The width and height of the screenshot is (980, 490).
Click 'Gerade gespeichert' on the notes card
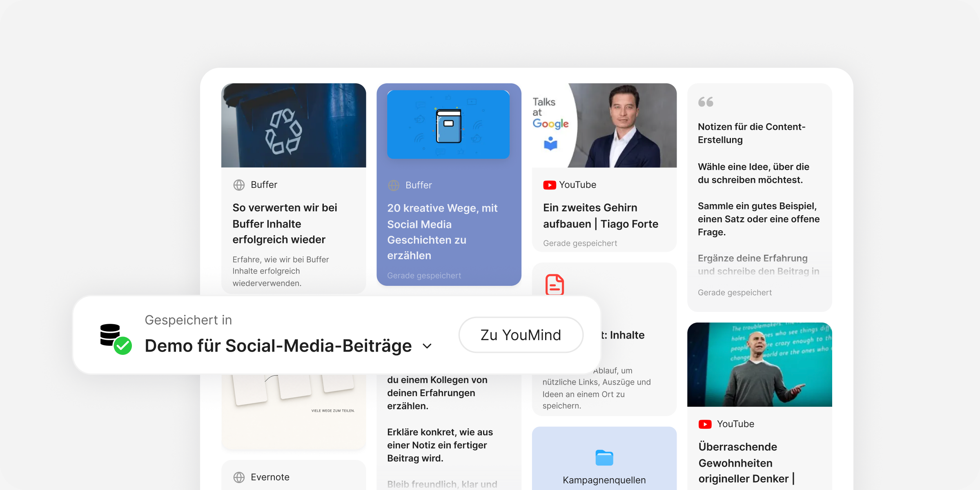735,293
